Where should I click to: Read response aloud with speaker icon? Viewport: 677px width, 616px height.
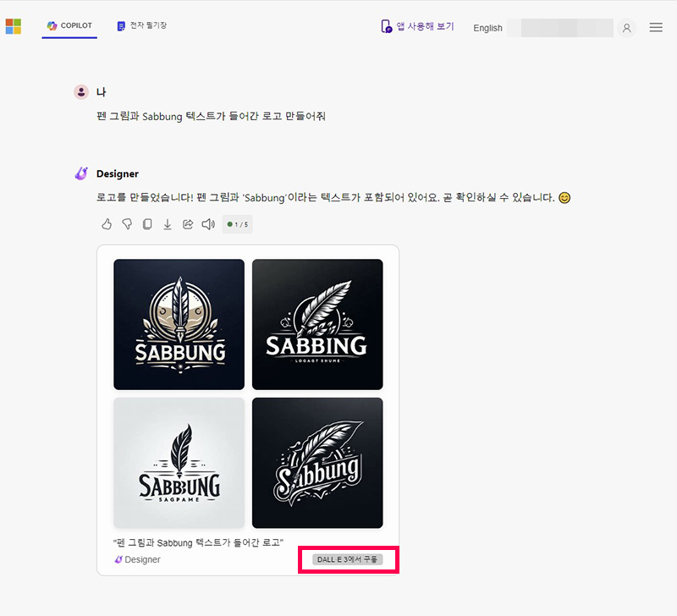(x=208, y=224)
